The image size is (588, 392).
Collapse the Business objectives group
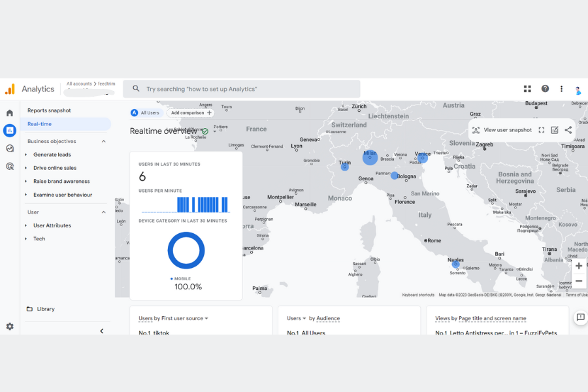[103, 141]
